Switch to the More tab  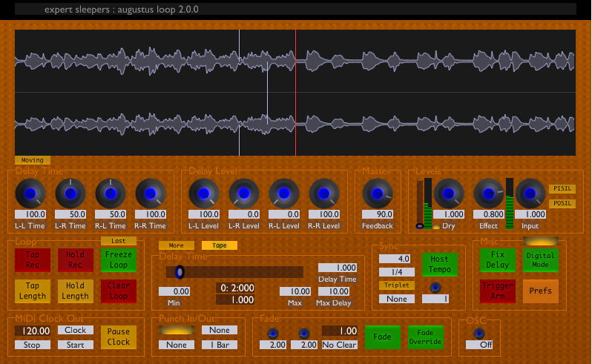point(177,245)
